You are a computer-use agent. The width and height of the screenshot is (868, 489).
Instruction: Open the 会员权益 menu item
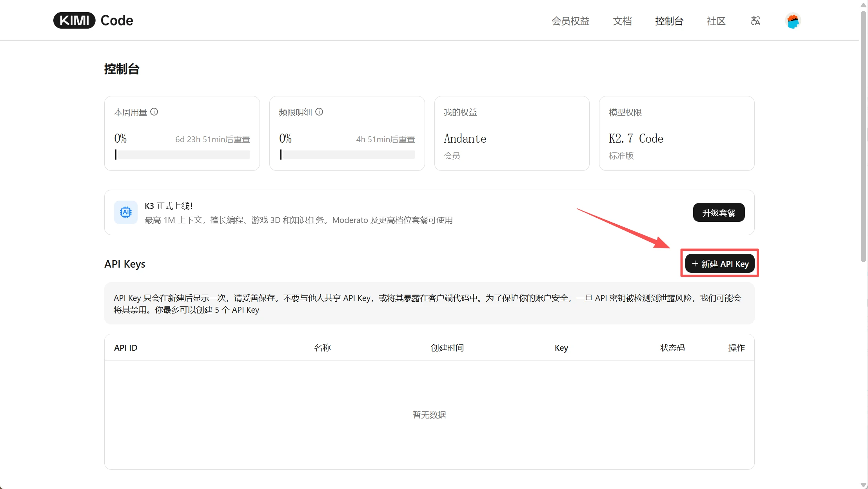click(x=570, y=21)
